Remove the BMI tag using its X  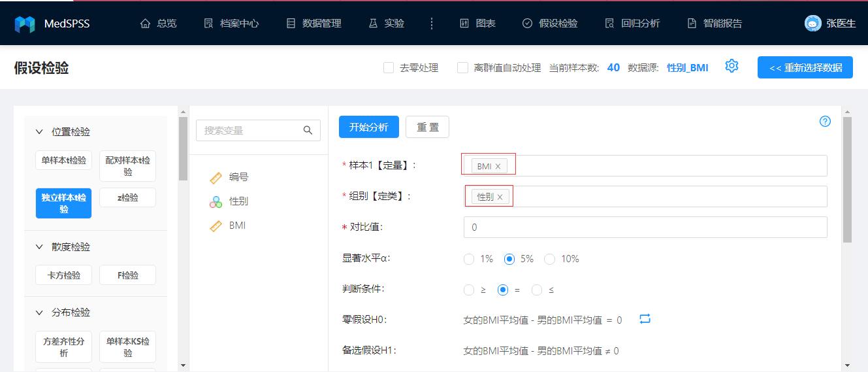tap(498, 166)
